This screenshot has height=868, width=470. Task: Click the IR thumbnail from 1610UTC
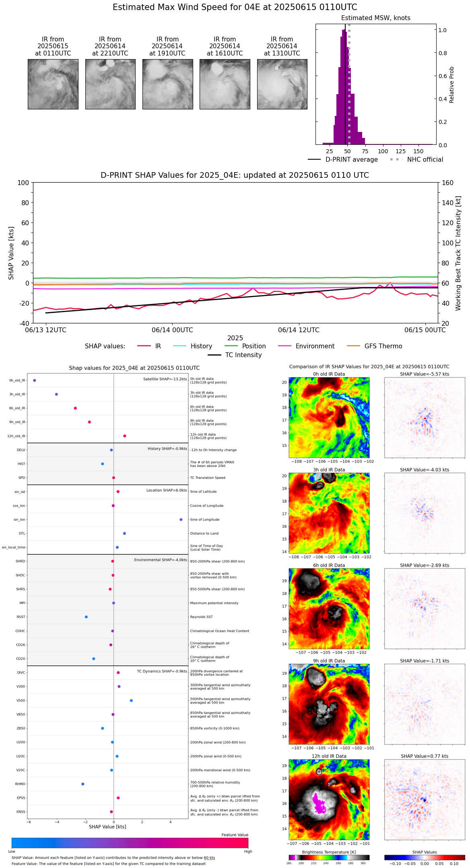(225, 84)
